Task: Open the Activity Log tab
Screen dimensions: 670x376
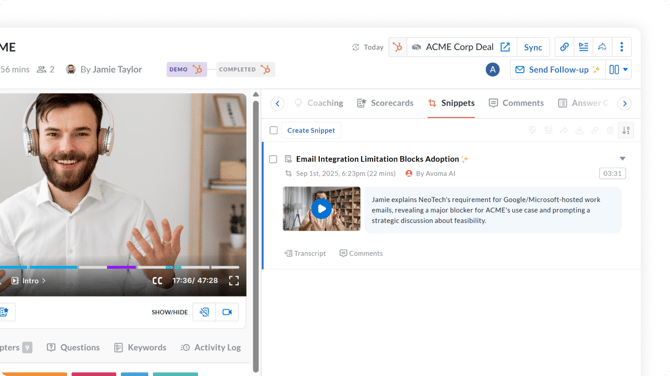Action: [211, 347]
